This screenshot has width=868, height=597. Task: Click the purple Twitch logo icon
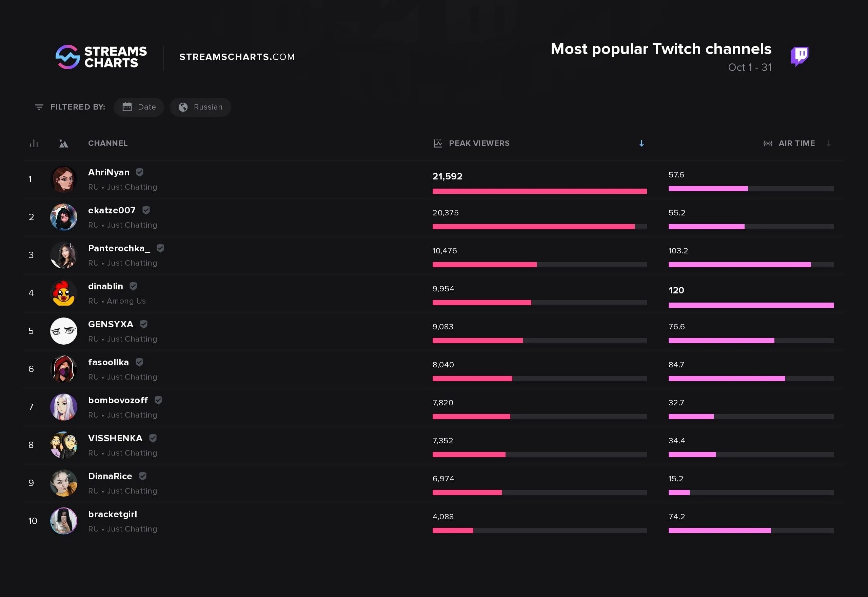click(x=800, y=57)
